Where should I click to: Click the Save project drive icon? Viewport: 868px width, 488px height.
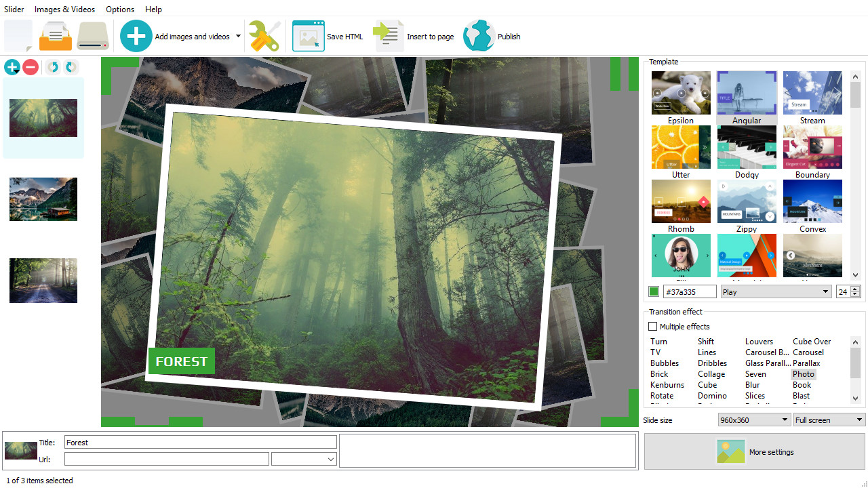pyautogui.click(x=93, y=36)
